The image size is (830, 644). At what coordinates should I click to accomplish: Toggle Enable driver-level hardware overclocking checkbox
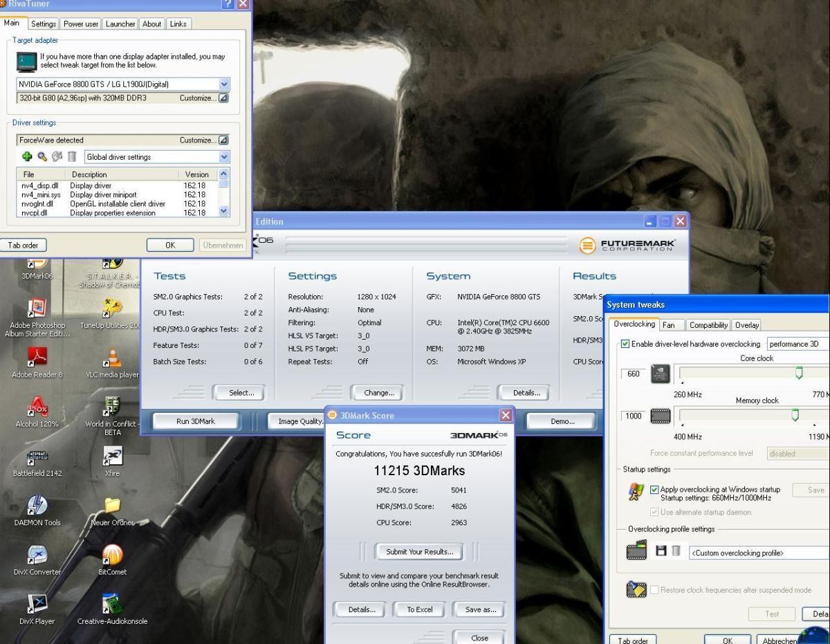[625, 344]
